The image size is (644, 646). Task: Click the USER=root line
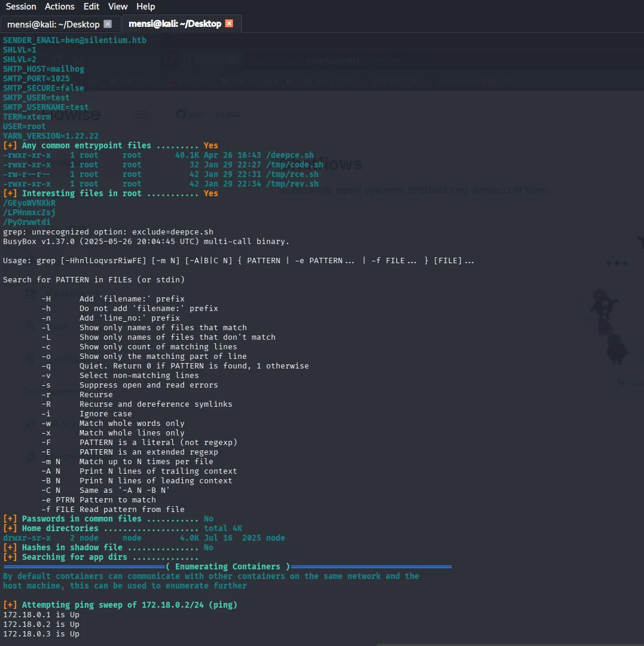25,126
